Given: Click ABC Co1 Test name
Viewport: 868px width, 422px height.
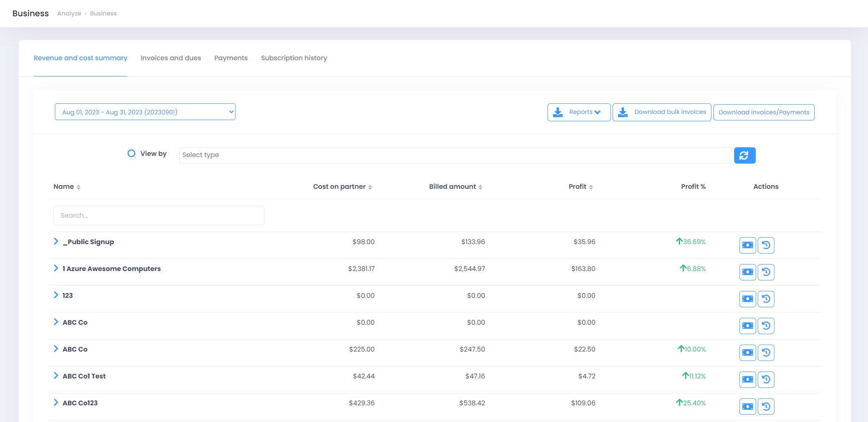Looking at the screenshot, I should 84,376.
